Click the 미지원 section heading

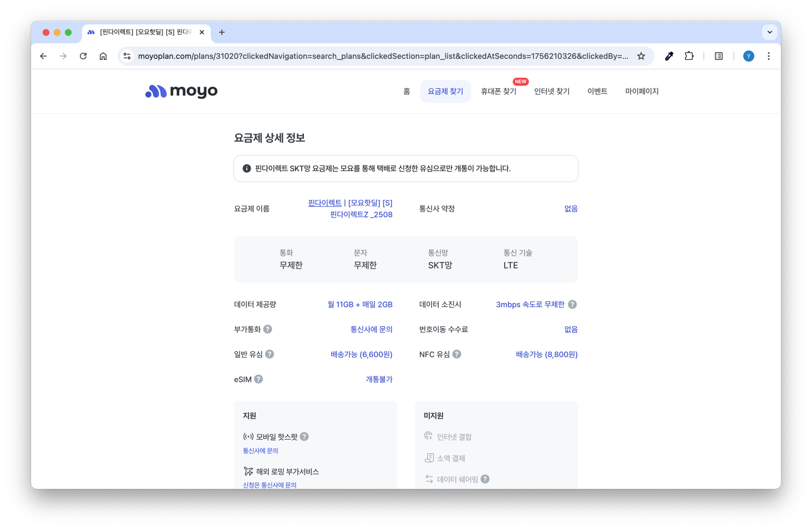pyautogui.click(x=434, y=416)
